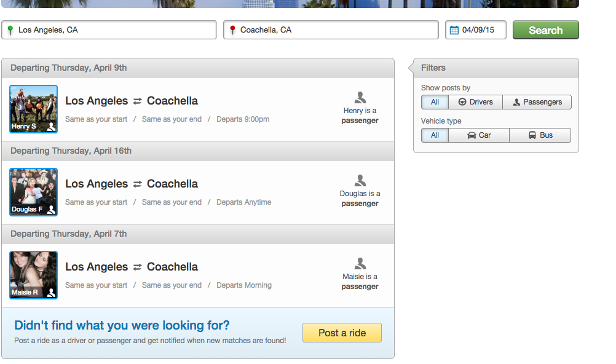The height and width of the screenshot is (364, 616).
Task: Open the calendar icon date picker
Action: click(454, 30)
